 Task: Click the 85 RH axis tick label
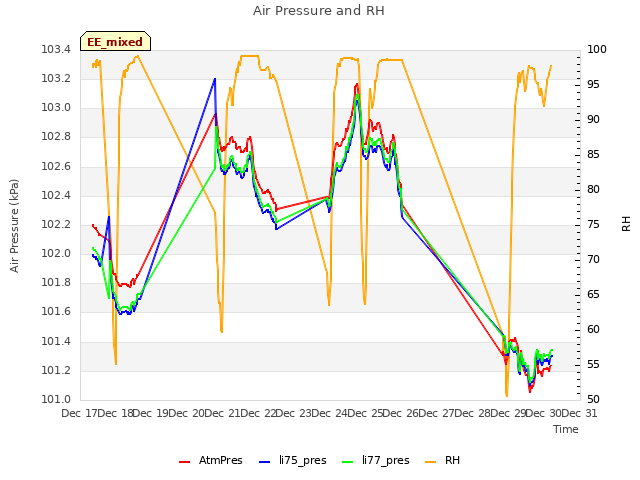click(x=593, y=155)
